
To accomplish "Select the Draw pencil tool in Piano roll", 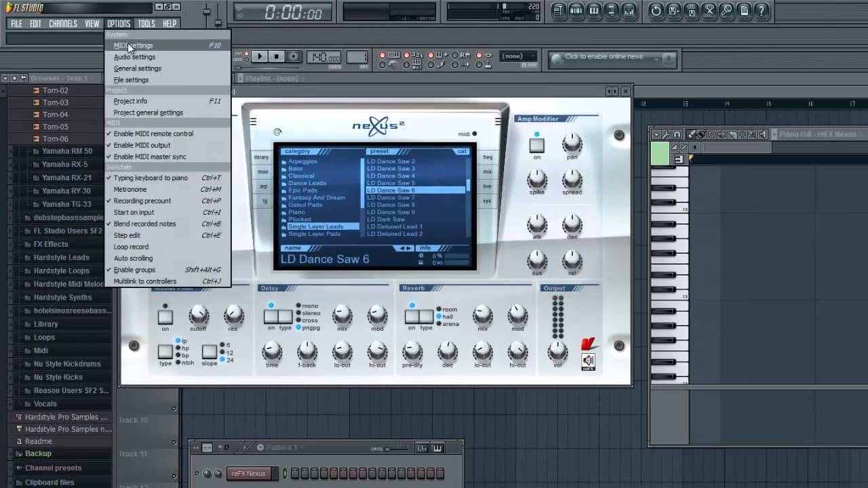I will click(x=691, y=134).
